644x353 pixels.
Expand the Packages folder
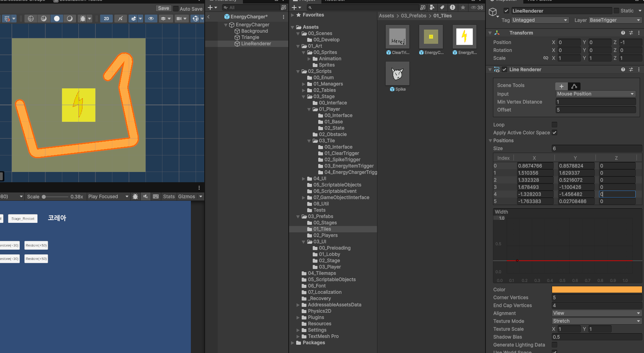(x=293, y=343)
